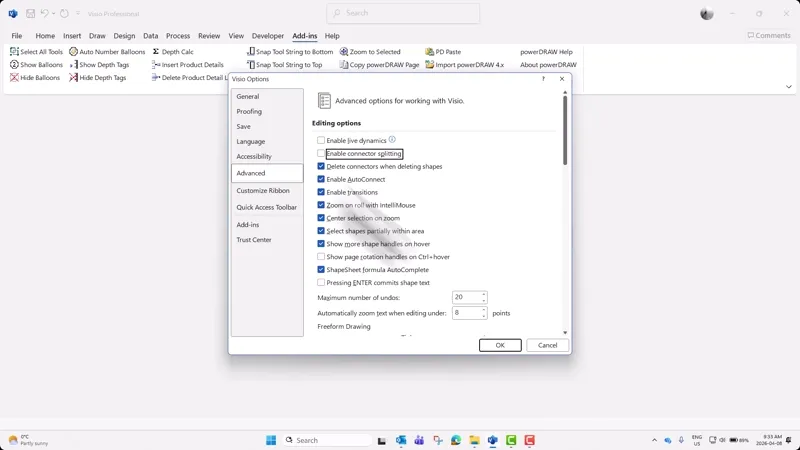Image resolution: width=800 pixels, height=450 pixels.
Task: Click Import powerDRAW 4.x icon
Action: (x=430, y=65)
